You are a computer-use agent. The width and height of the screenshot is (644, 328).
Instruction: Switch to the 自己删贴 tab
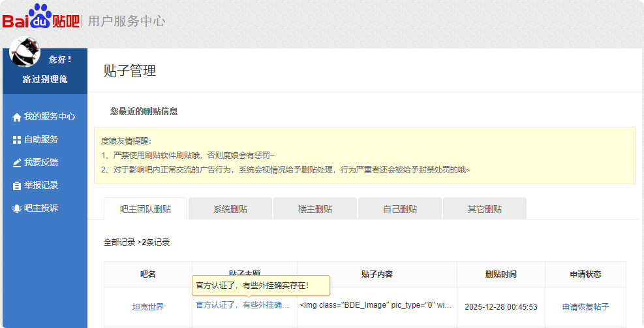point(400,209)
